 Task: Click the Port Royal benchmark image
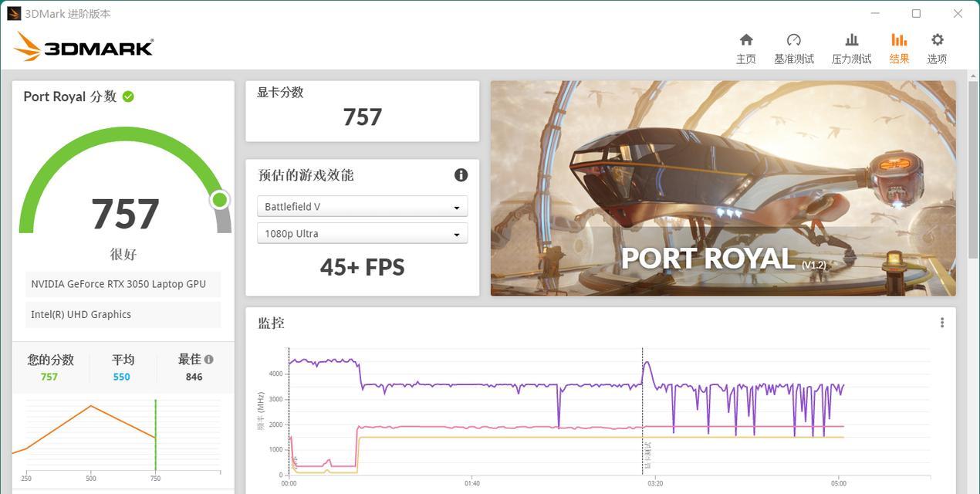click(x=723, y=188)
